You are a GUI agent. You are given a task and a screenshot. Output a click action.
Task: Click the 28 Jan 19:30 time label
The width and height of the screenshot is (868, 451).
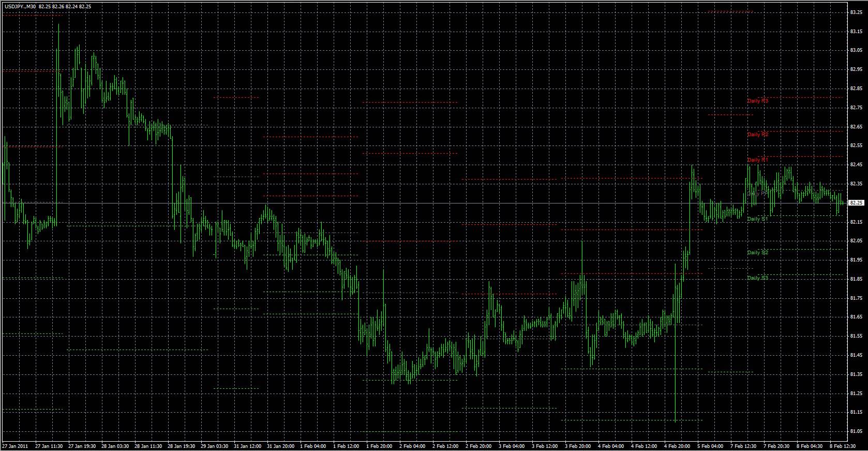(182, 446)
